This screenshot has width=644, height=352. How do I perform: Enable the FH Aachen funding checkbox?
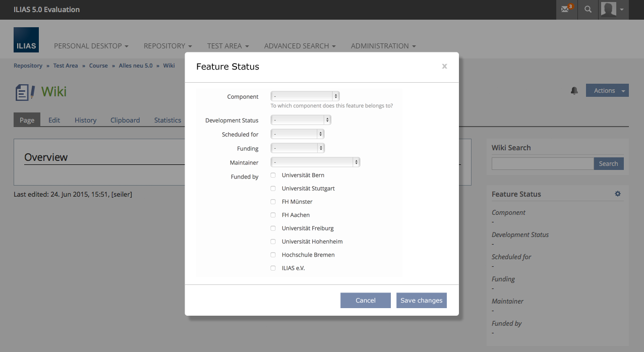tap(273, 215)
